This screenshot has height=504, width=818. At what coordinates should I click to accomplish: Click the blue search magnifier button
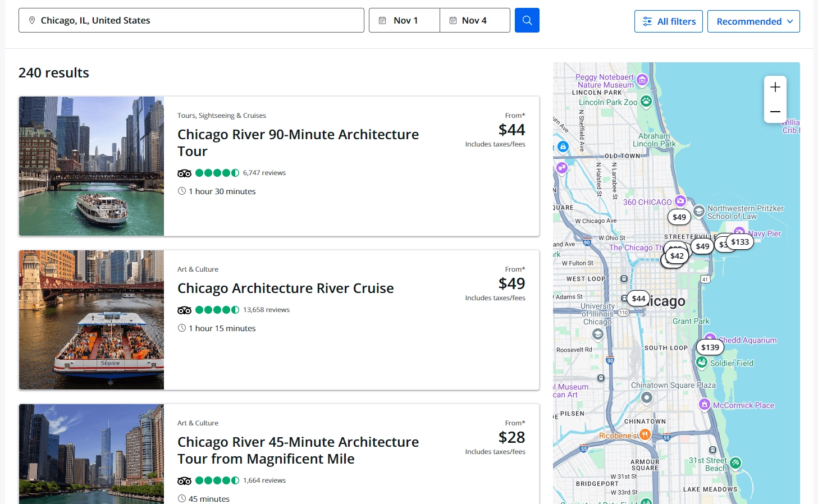[x=527, y=20]
